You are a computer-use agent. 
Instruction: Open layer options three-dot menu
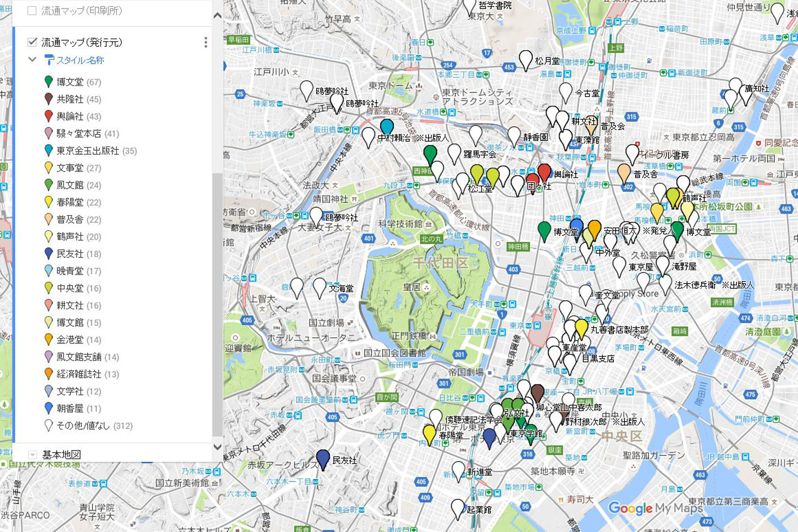(205, 42)
